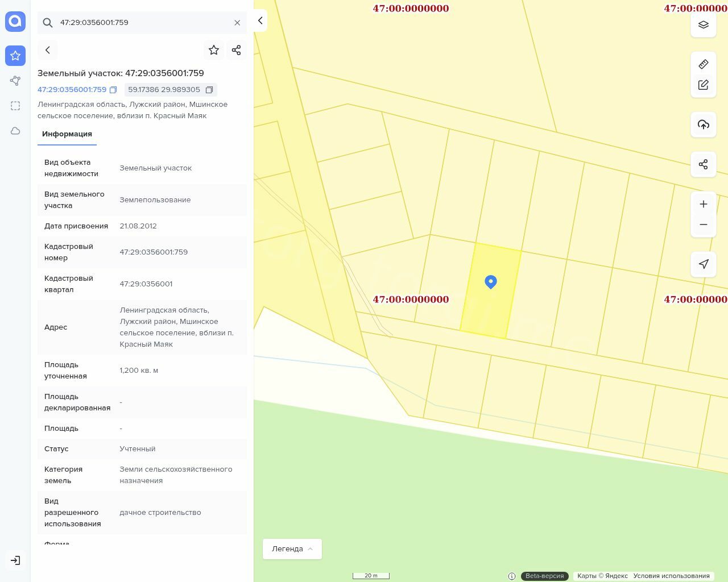
Task: Click the map share icon on right toolbar
Action: (x=703, y=164)
